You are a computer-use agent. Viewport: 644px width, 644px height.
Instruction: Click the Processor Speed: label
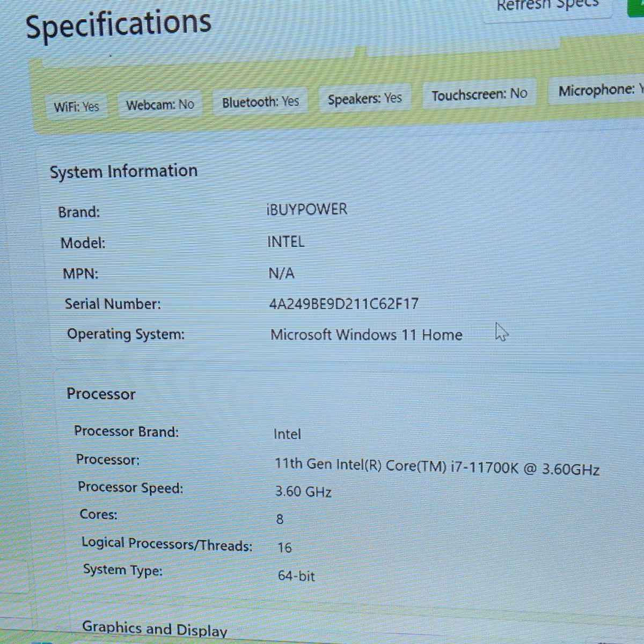pos(130,487)
